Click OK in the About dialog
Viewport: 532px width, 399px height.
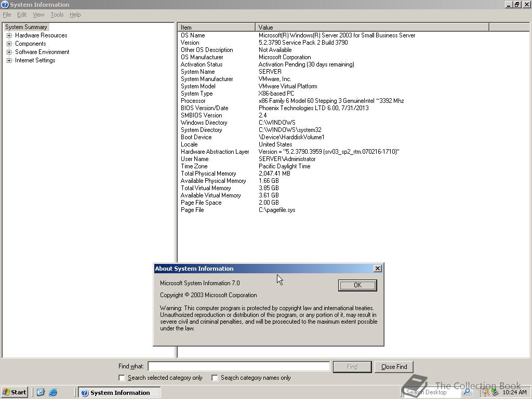[357, 285]
